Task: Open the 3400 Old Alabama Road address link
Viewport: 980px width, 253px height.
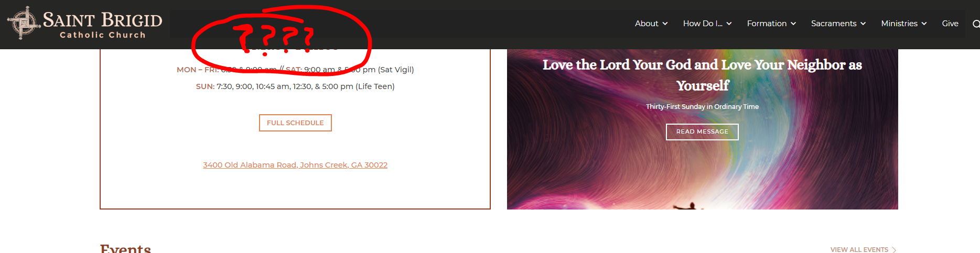Action: (295, 165)
